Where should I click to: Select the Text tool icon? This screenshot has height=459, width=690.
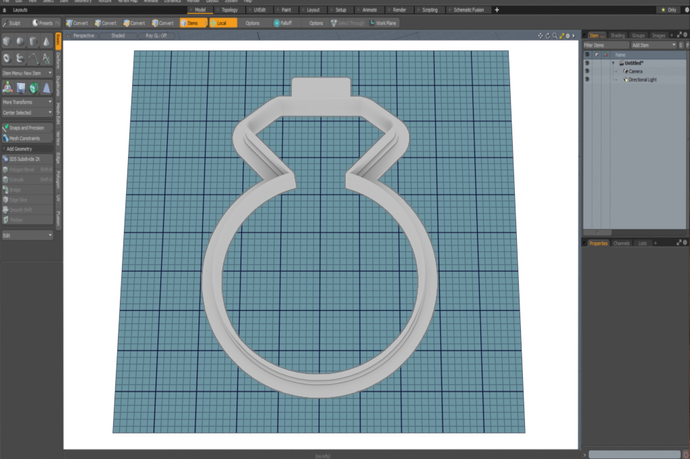[46, 58]
